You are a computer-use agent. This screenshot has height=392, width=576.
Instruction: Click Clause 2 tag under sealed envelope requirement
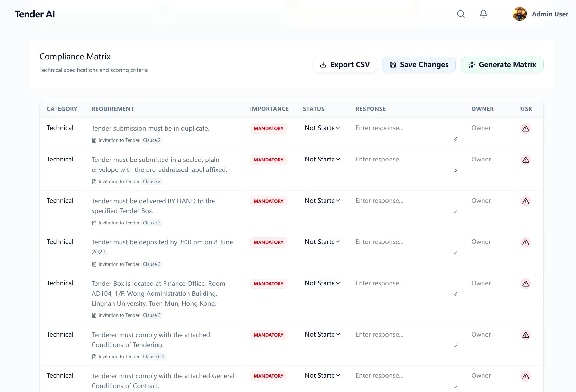point(152,181)
